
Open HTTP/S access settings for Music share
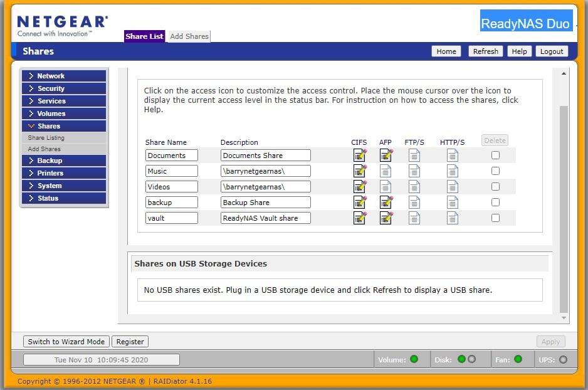[x=452, y=171]
